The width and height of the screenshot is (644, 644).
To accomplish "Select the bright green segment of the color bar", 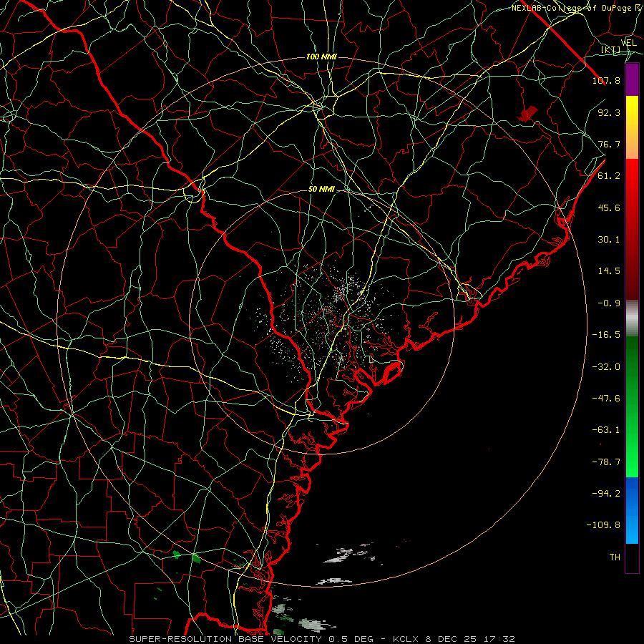I will 632,406.
